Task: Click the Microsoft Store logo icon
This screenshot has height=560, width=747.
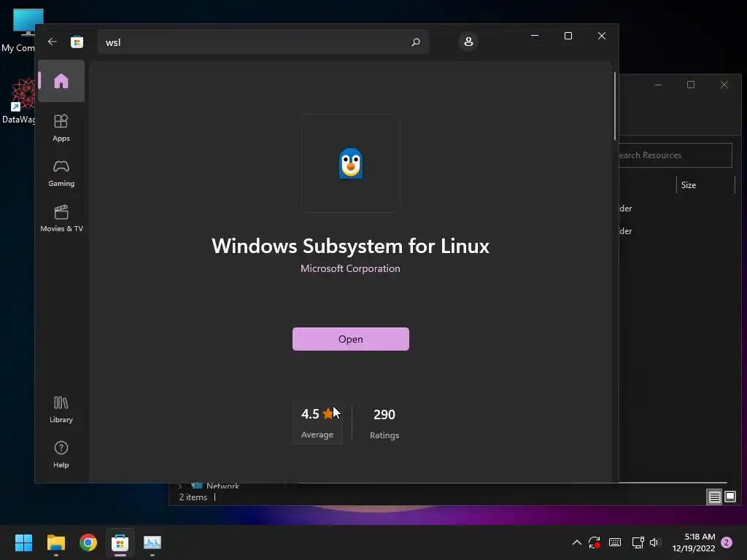Action: click(x=77, y=42)
